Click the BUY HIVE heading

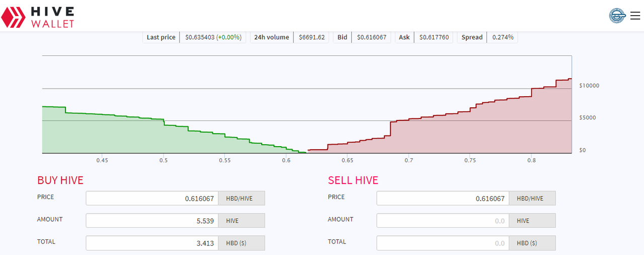60,180
